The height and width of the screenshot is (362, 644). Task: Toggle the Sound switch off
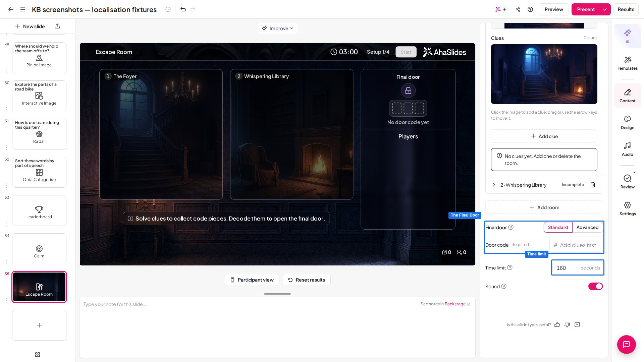pyautogui.click(x=595, y=286)
